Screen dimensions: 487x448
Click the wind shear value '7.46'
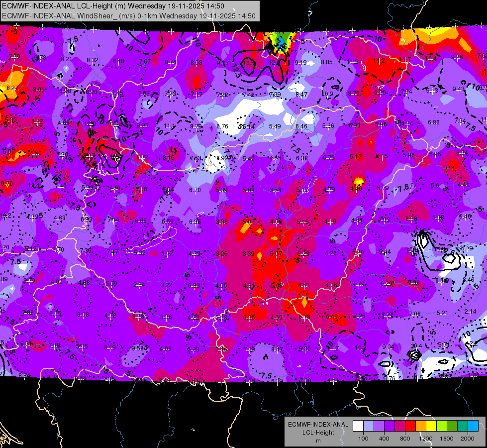coord(248,95)
